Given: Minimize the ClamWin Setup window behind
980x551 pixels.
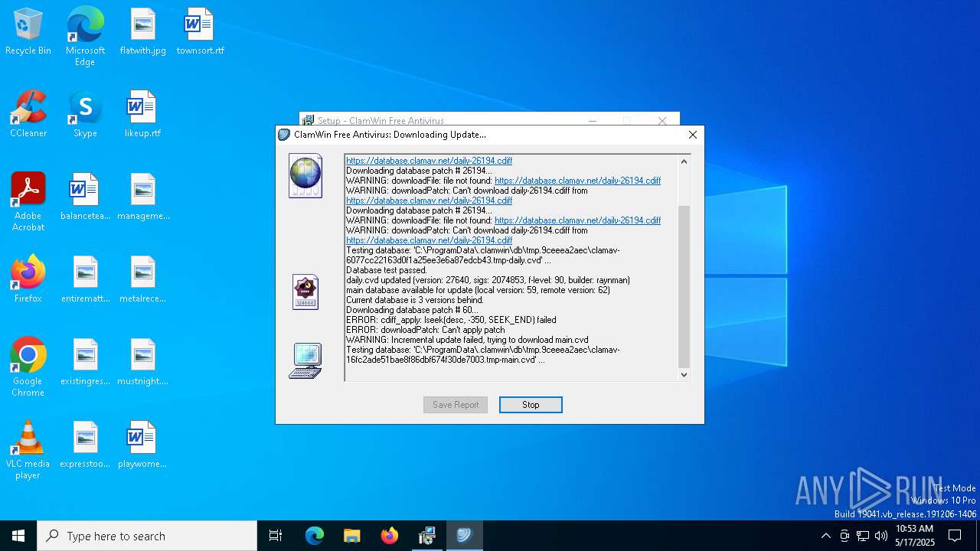Looking at the screenshot, I should pos(592,120).
